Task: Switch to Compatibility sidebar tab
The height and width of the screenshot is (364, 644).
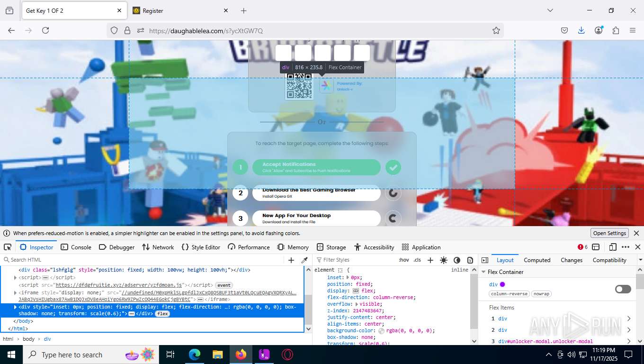Action: pos(609,260)
